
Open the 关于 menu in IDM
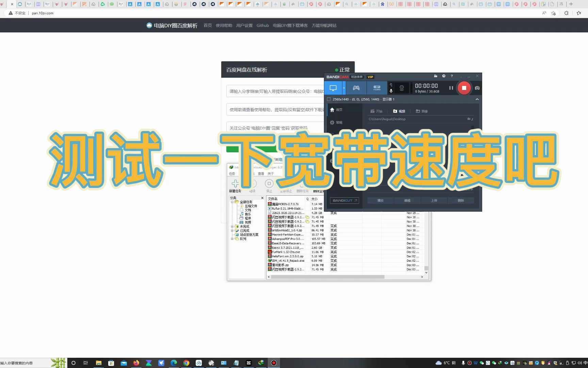tap(271, 173)
